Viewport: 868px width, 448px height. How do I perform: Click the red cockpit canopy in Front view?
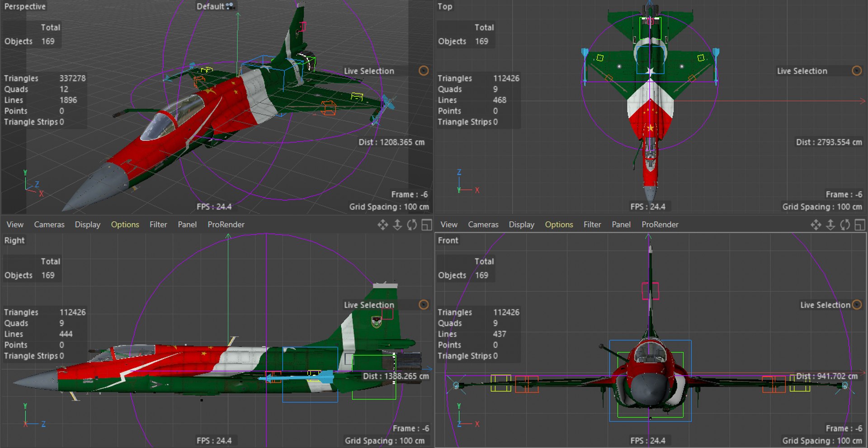[x=650, y=354]
